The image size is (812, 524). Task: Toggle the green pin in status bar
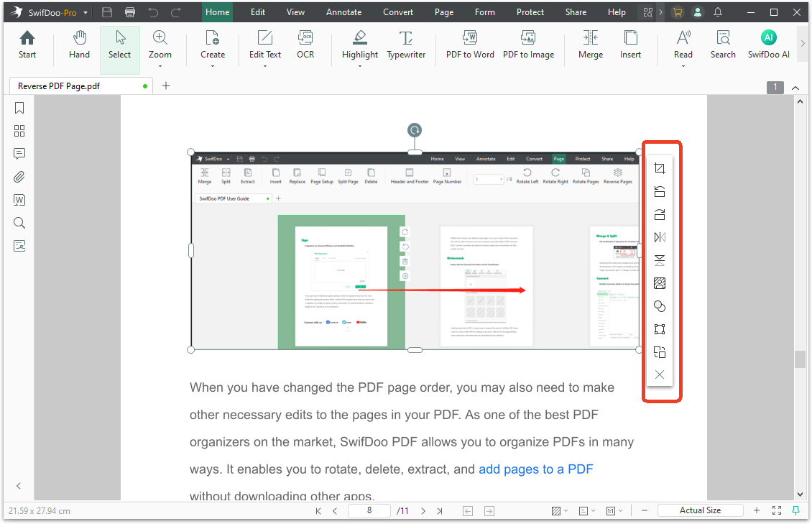(x=796, y=510)
